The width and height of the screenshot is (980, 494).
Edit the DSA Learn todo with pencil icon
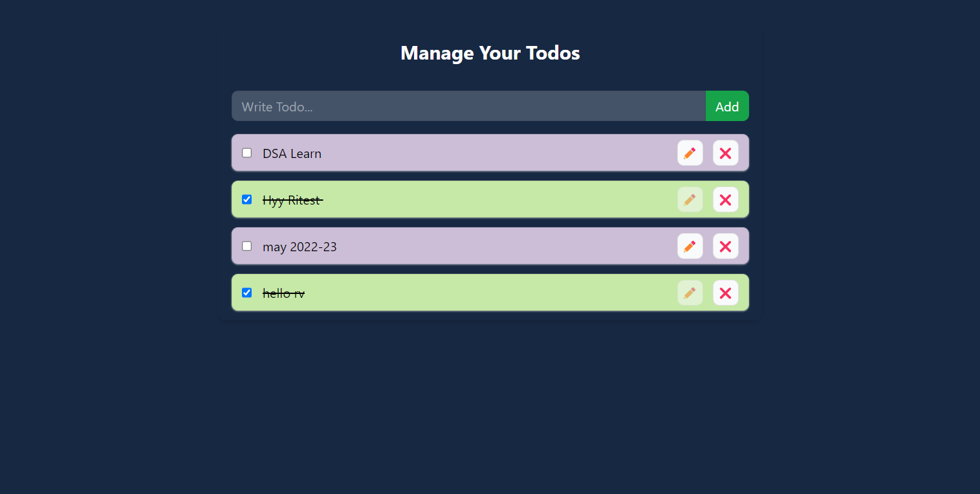pyautogui.click(x=690, y=153)
